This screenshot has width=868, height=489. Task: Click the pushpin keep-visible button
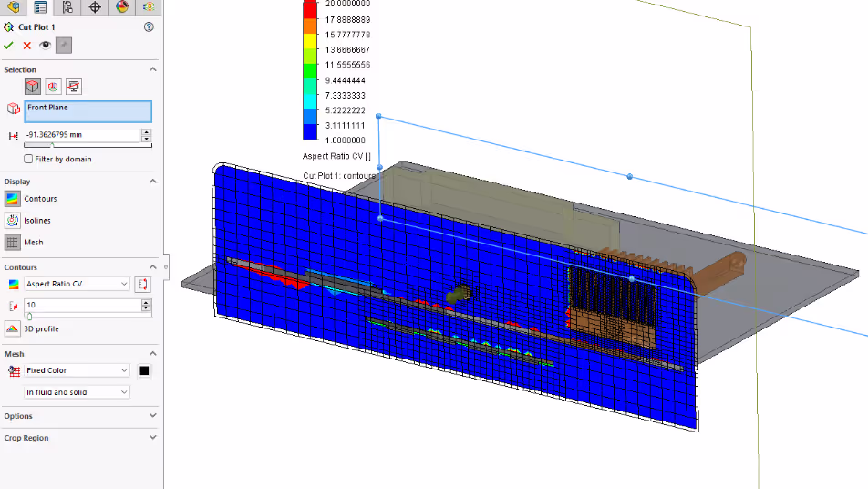click(x=64, y=46)
